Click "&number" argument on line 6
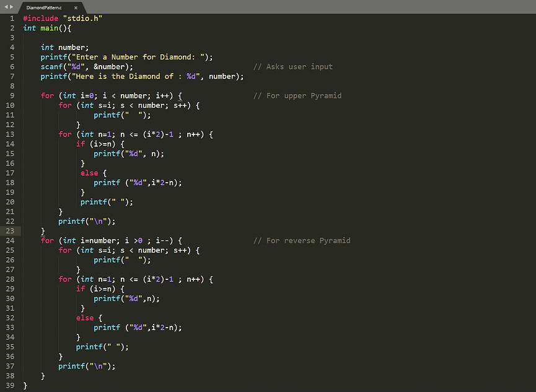This screenshot has height=392, width=536. tap(109, 67)
